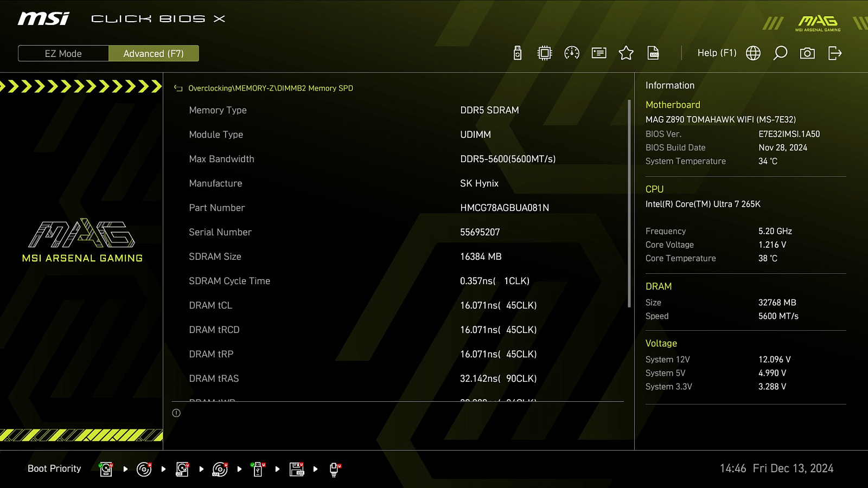Screen dimensions: 868x488
Task: Select the Module Type row label
Action: point(216,134)
